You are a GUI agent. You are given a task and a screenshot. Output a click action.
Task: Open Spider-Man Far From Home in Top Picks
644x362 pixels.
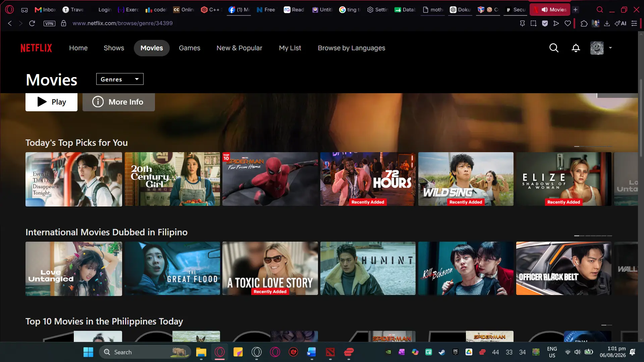click(270, 179)
